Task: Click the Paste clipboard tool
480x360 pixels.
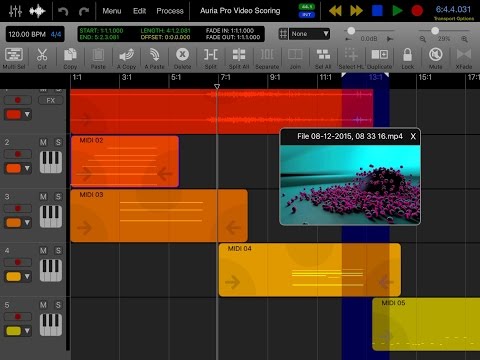Action: pos(98,58)
